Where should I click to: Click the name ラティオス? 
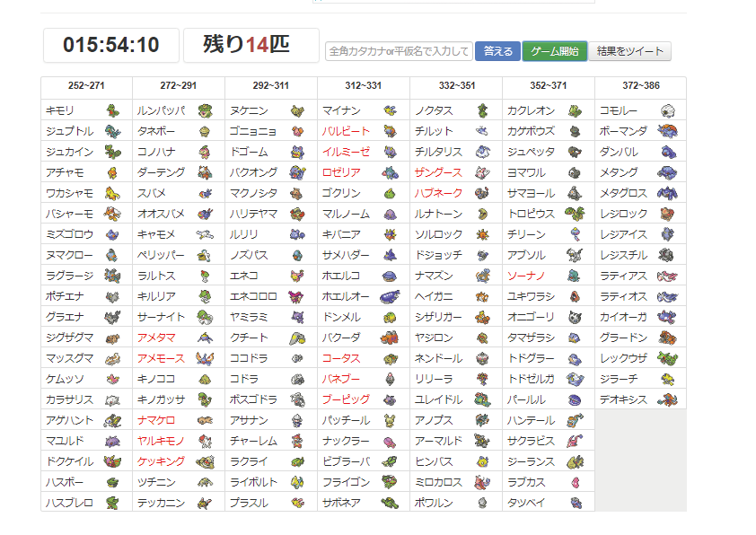pos(623,296)
